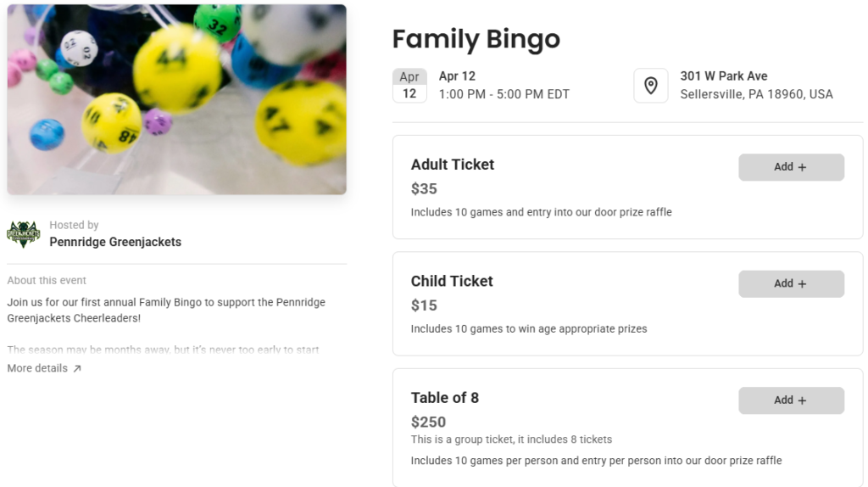Click the Pennridge Greenjackets logo
The image size is (868, 487).
click(x=24, y=234)
